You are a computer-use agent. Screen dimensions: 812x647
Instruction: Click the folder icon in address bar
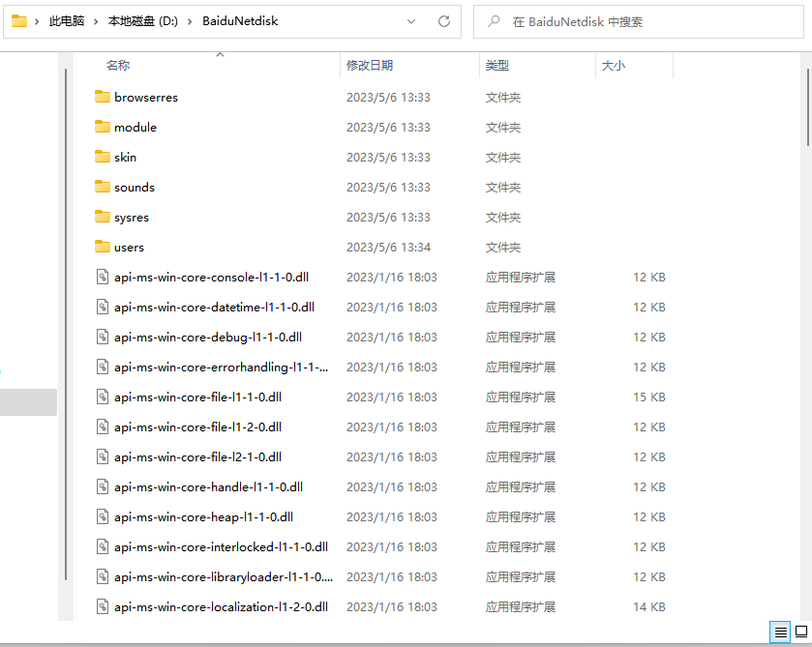[19, 21]
